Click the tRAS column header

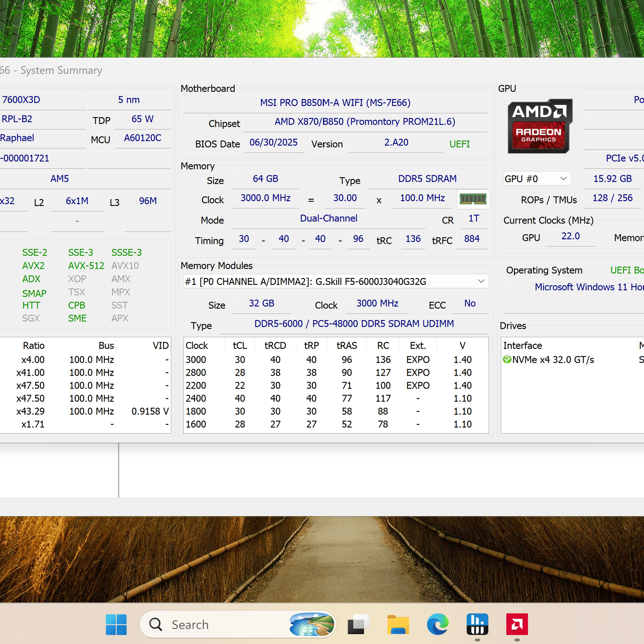[347, 345]
